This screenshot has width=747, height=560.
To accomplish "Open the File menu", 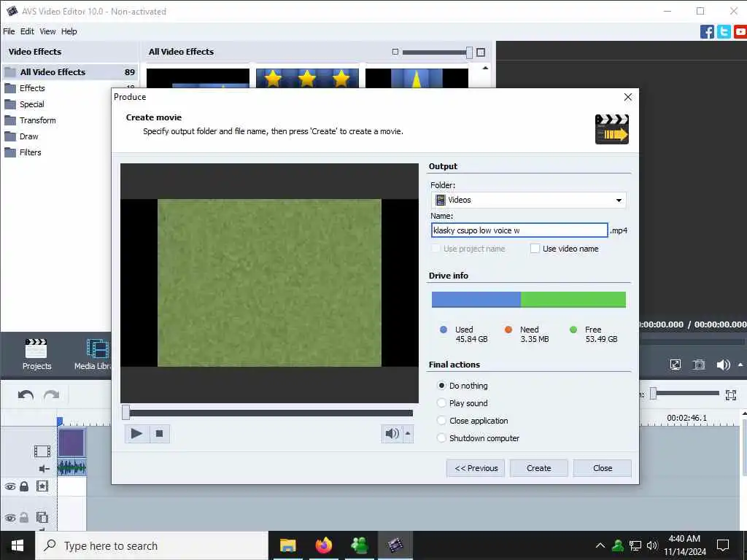I will coord(9,31).
